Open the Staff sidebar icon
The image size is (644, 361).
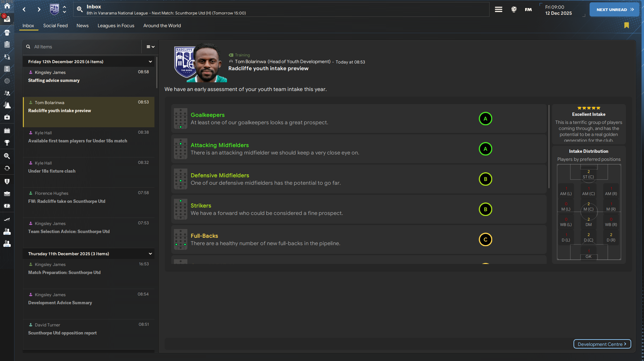point(7,93)
